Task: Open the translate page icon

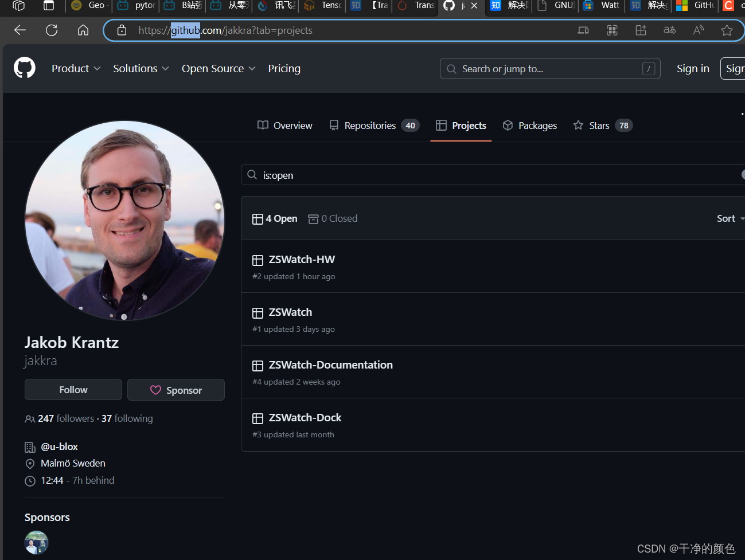Action: click(669, 30)
